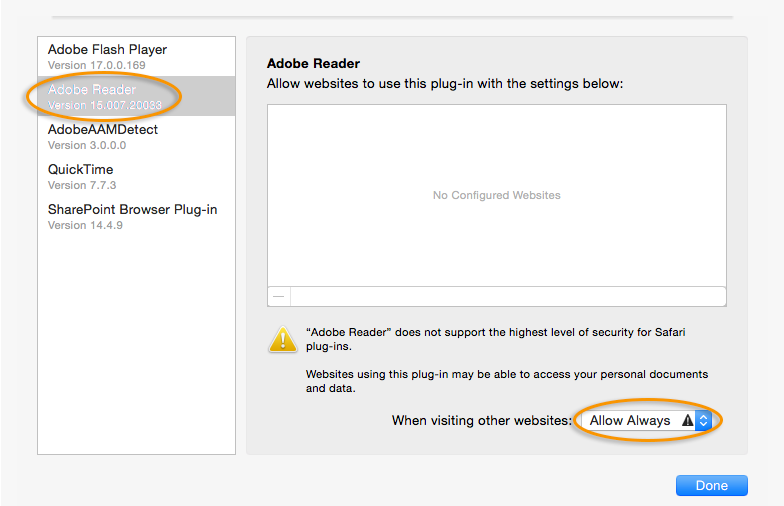Click the Version 7.7.3 text
The width and height of the screenshot is (784, 506).
(x=82, y=185)
